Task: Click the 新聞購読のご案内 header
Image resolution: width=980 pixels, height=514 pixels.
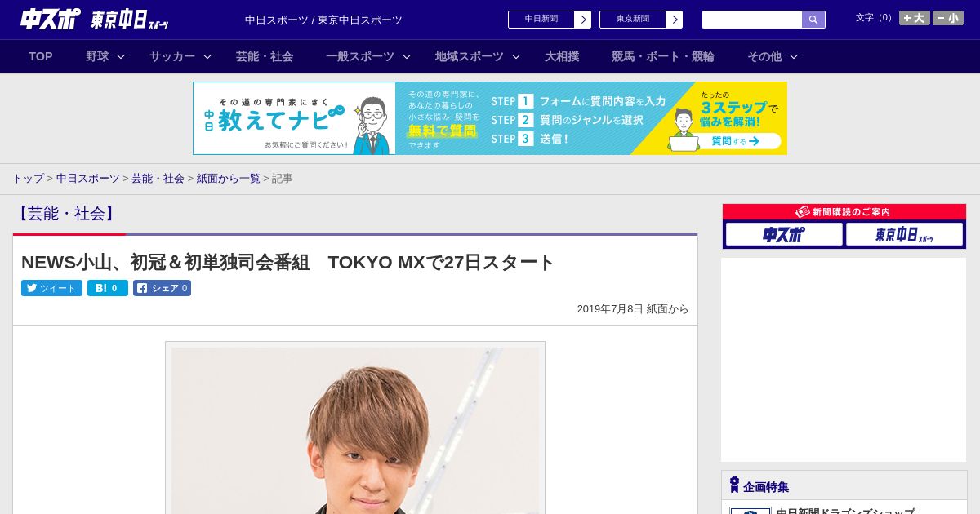Action: point(844,212)
